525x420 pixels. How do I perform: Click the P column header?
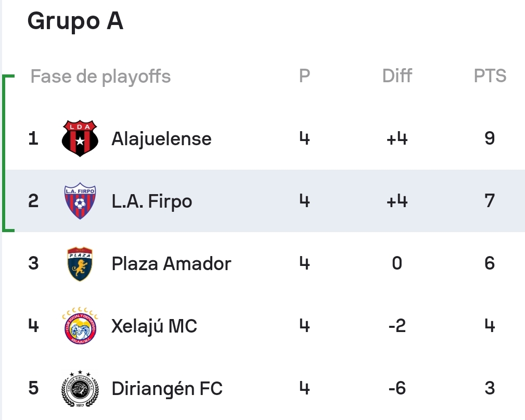pyautogui.click(x=304, y=75)
